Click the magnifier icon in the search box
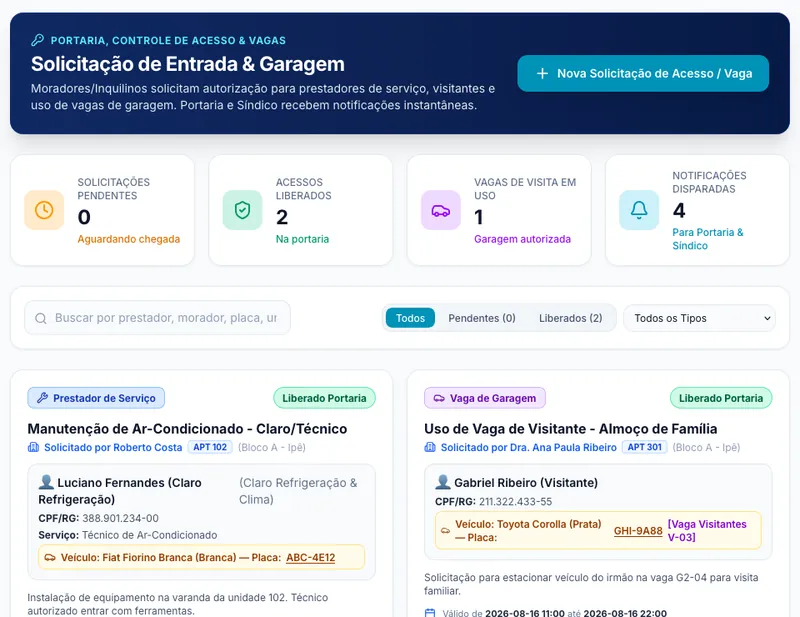 click(41, 318)
